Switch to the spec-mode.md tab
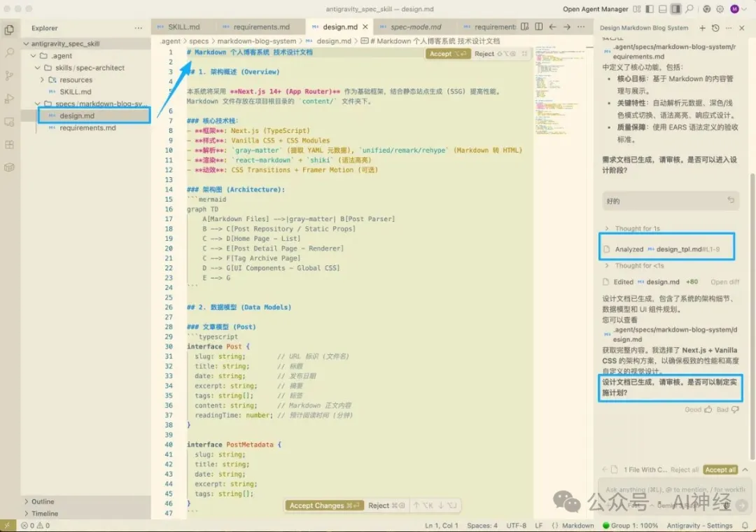The image size is (756, 532). (415, 27)
